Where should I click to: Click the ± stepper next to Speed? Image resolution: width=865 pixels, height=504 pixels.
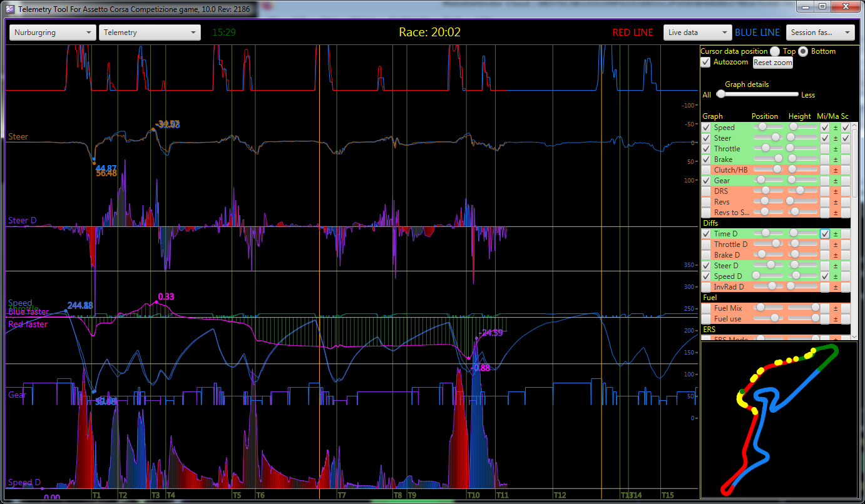pos(835,127)
